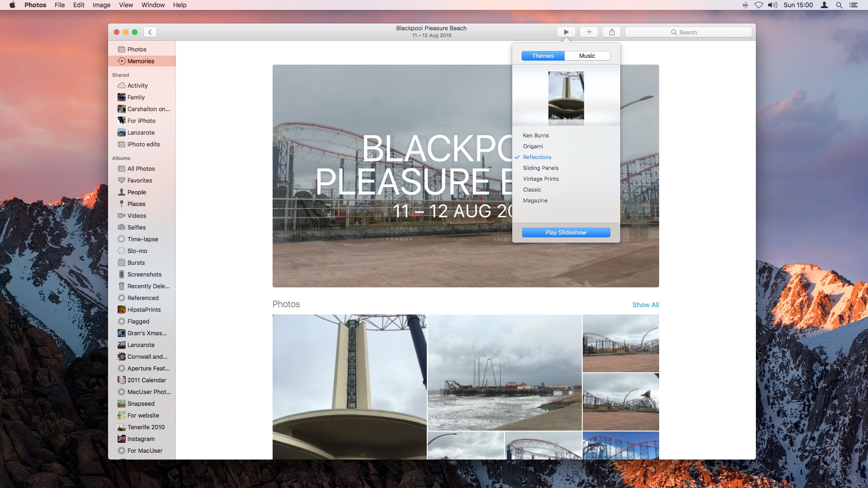
Task: Choose the Ken Burns theme
Action: 536,136
